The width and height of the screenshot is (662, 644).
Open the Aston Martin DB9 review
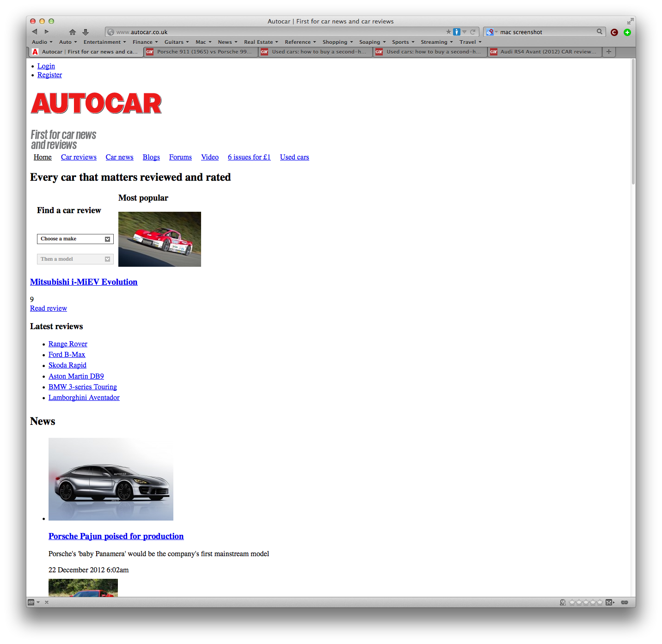(x=76, y=376)
